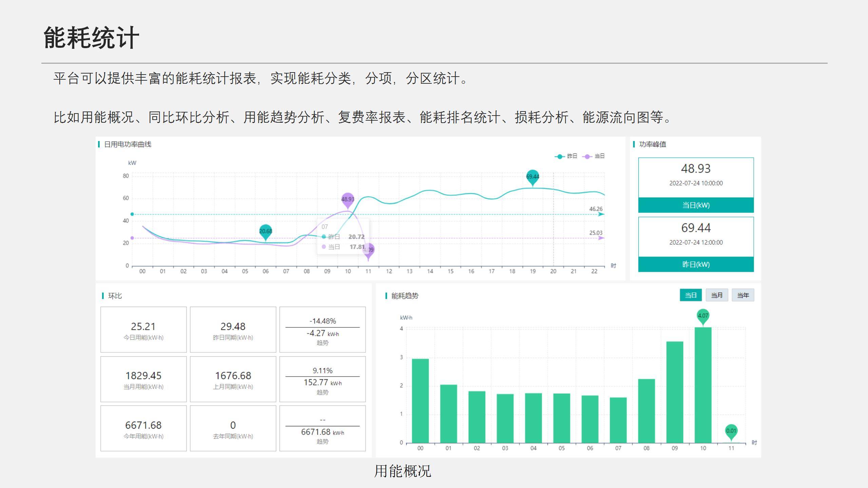Click the 20.68 teal marker pin
The height and width of the screenshot is (488, 868).
266,231
